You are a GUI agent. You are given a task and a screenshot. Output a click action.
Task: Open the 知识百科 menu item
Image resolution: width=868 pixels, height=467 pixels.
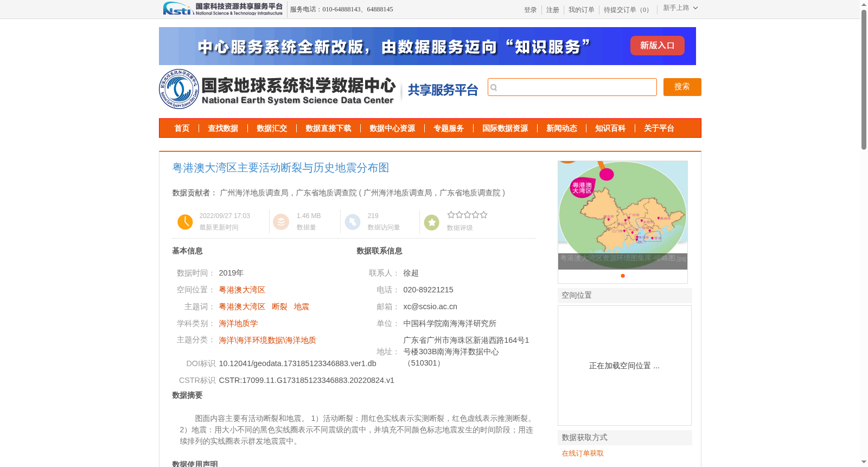pos(610,129)
